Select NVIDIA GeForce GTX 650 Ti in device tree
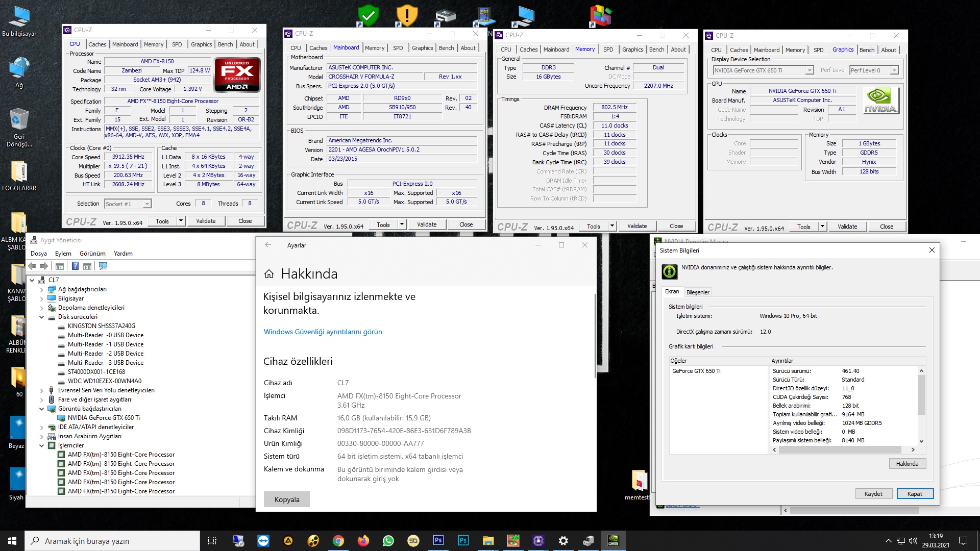 pos(104,418)
